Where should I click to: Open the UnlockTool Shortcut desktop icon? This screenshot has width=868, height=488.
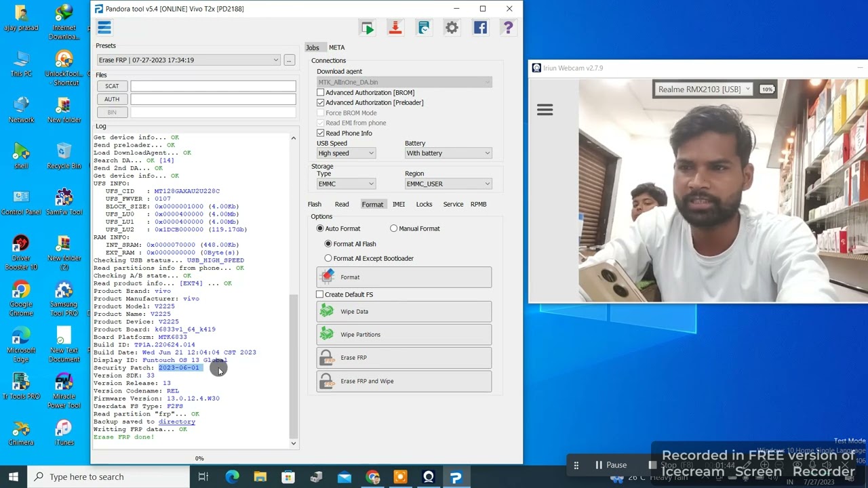64,68
